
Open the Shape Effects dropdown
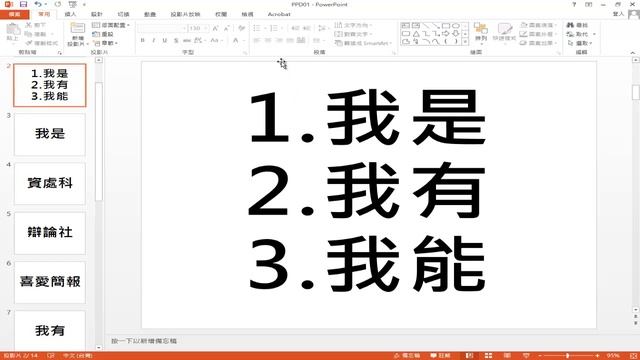(539, 43)
